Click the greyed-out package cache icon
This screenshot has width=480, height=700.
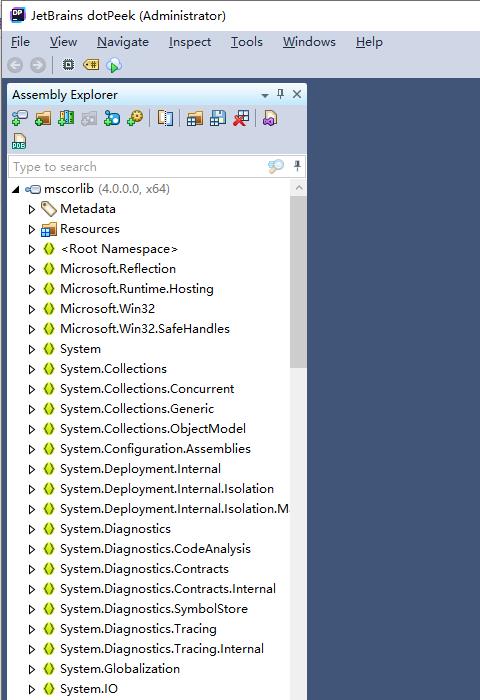click(x=89, y=118)
